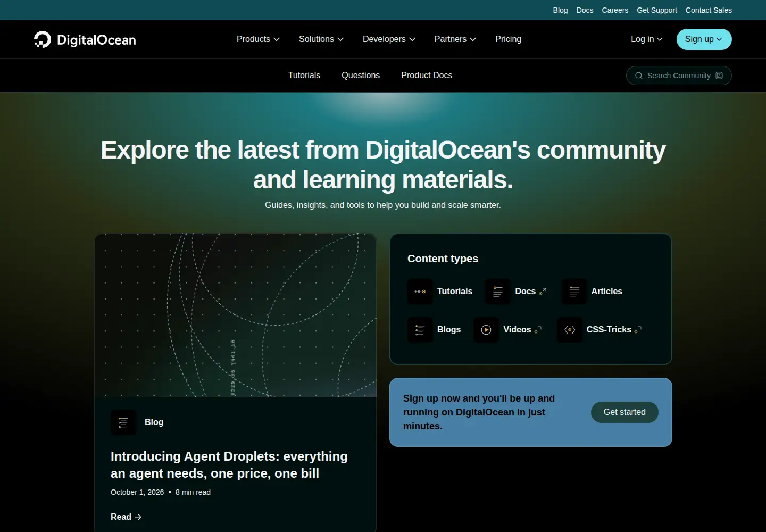766x532 pixels.
Task: Open the Developers dropdown
Action: click(x=389, y=39)
